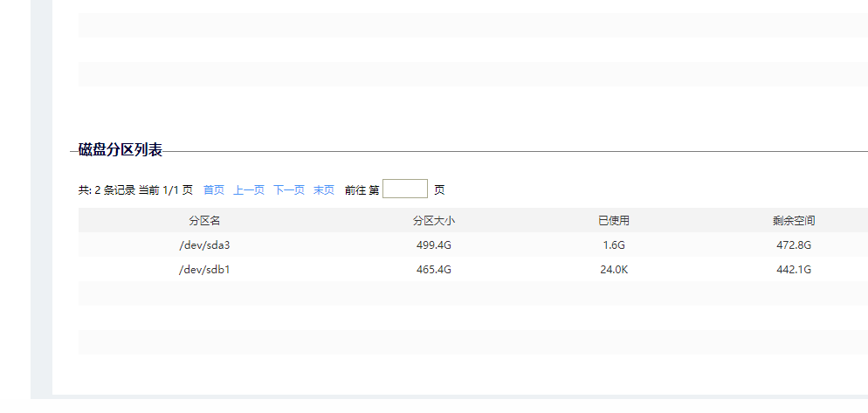
Task: Click the 499.4G partition size value
Action: pos(434,244)
